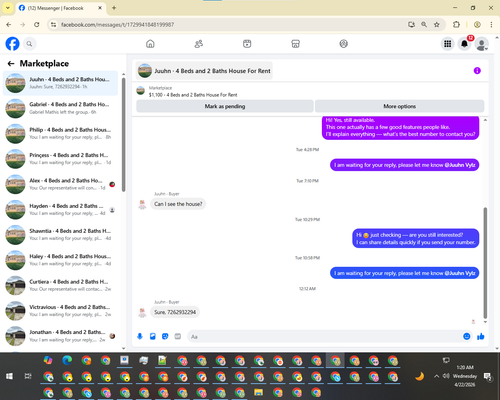
Task: Click Juuhn's buyer avatar beside last message
Action: pyautogui.click(x=142, y=312)
